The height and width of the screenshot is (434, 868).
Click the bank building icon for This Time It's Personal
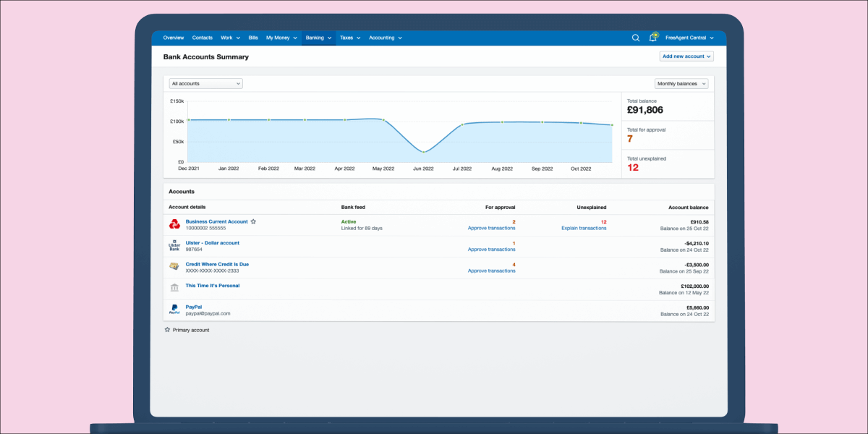pos(174,288)
